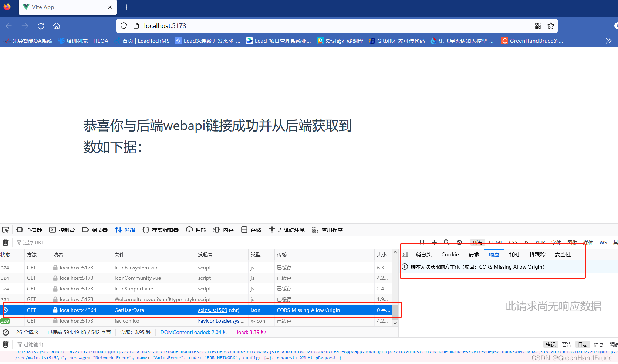This screenshot has height=364, width=618.
Task: Select the favicon.ico request row
Action: point(196,321)
